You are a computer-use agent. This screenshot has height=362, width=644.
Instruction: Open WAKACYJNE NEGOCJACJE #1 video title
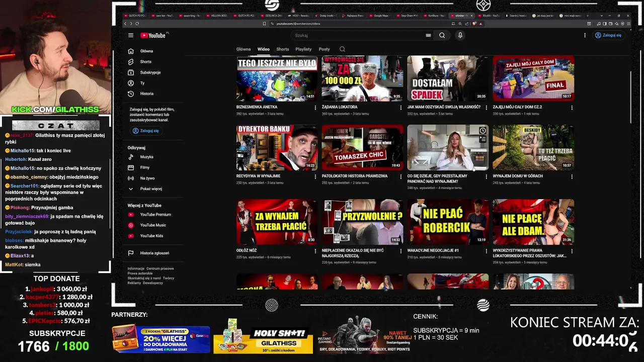[433, 250]
